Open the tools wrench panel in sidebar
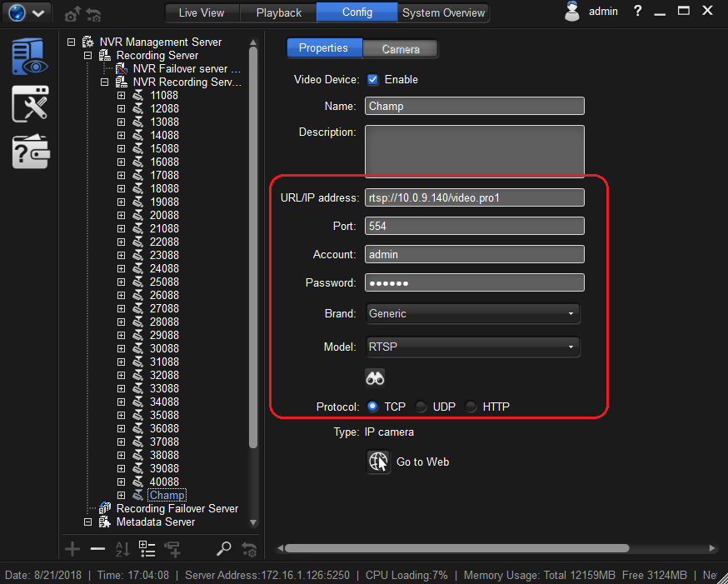The width and height of the screenshot is (728, 584). tap(30, 103)
